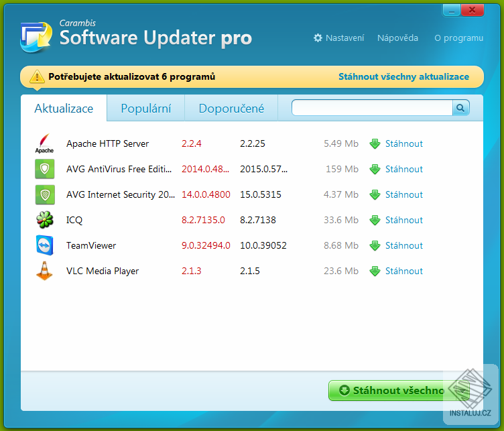Open Nastavení settings
The width and height of the screenshot is (504, 431).
coord(338,38)
